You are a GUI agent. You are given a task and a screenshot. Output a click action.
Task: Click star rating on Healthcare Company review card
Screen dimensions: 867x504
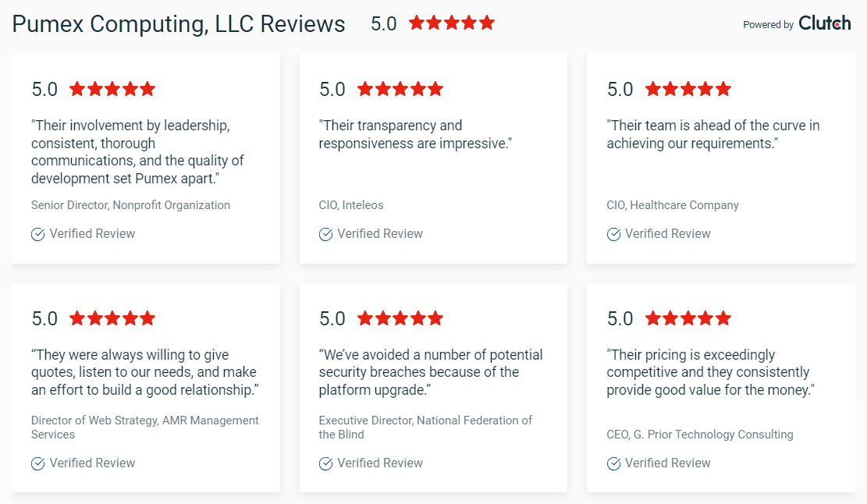point(688,89)
